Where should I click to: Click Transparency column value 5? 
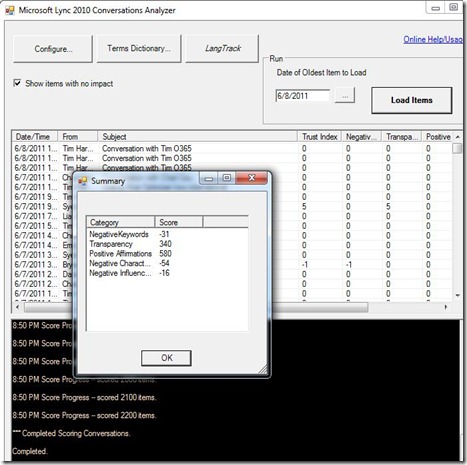[388, 206]
